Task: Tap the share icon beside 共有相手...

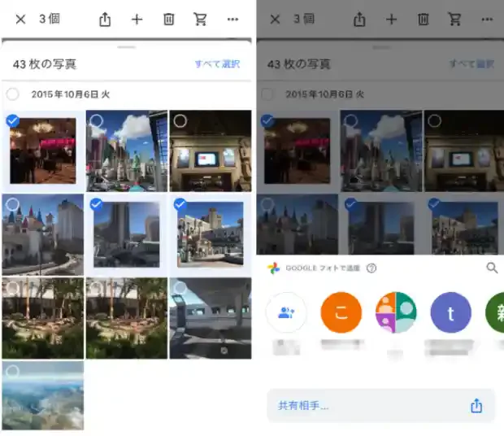Action: pos(476,405)
